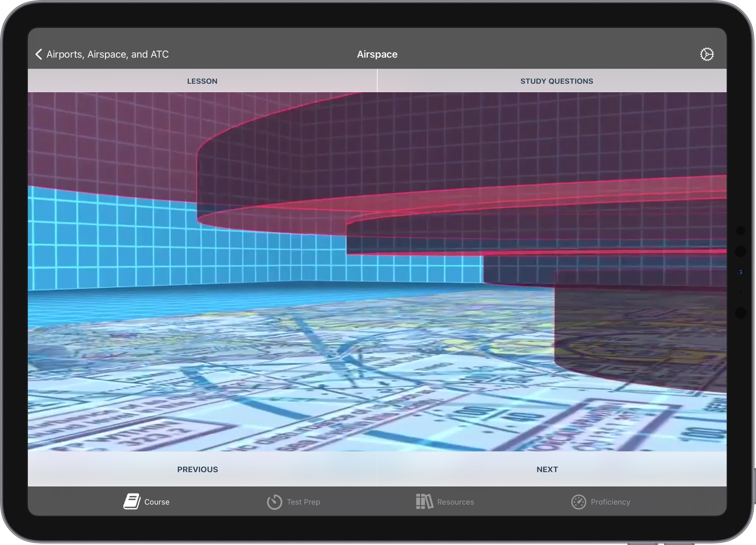Advance with the NEXT button

[x=547, y=469]
